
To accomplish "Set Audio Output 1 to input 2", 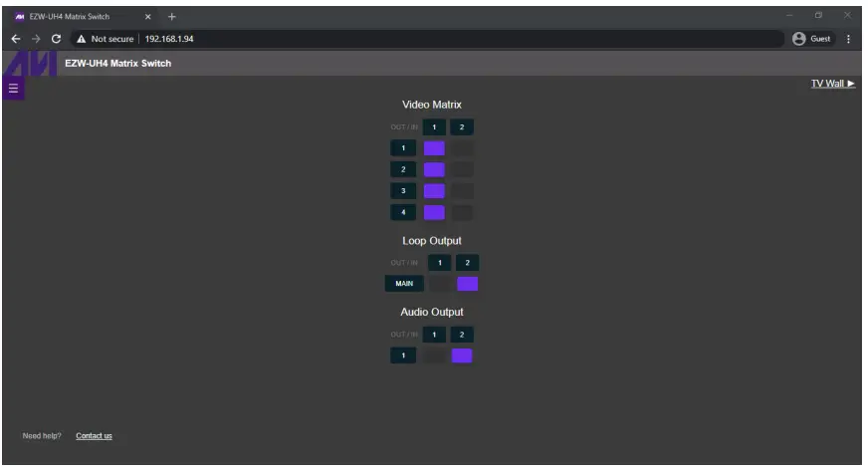I will tap(462, 355).
